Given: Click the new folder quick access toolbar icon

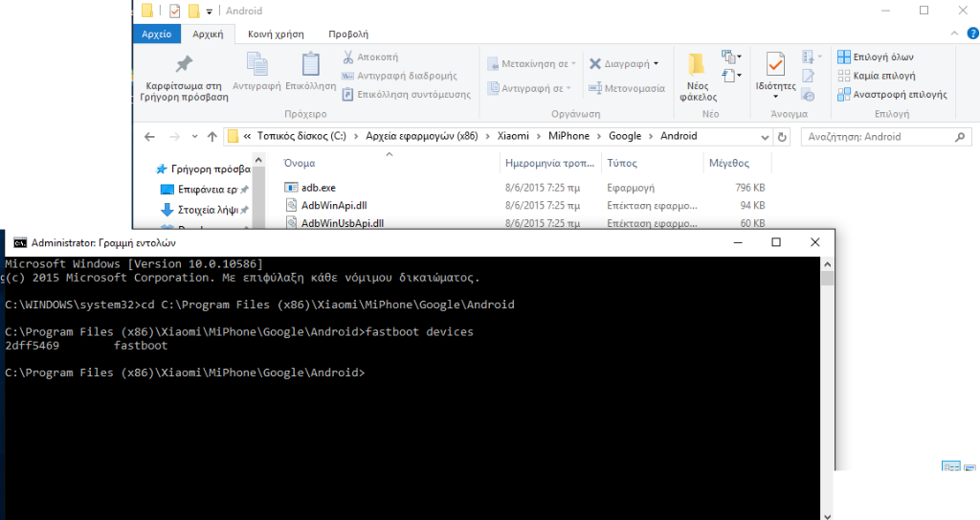Looking at the screenshot, I should tap(193, 11).
